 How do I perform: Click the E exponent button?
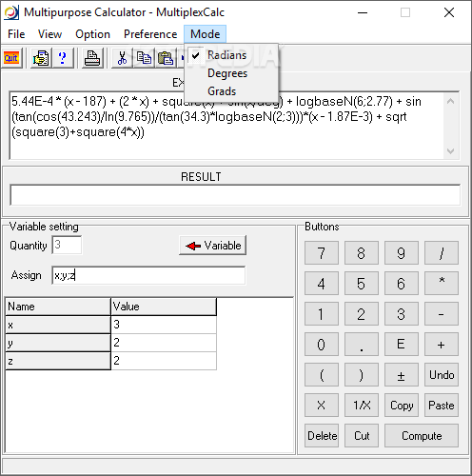pos(402,345)
